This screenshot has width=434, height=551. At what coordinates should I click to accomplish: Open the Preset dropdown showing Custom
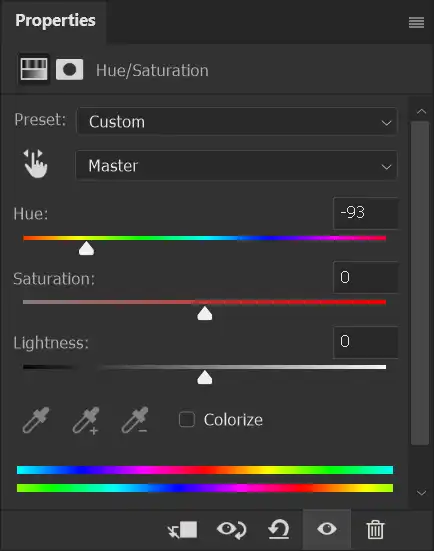coord(237,122)
